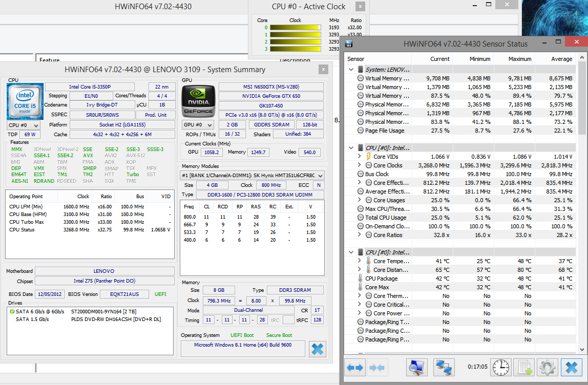This screenshot has width=588, height=385.
Task: Select the Package/Ring T... sensor row
Action: (460, 322)
